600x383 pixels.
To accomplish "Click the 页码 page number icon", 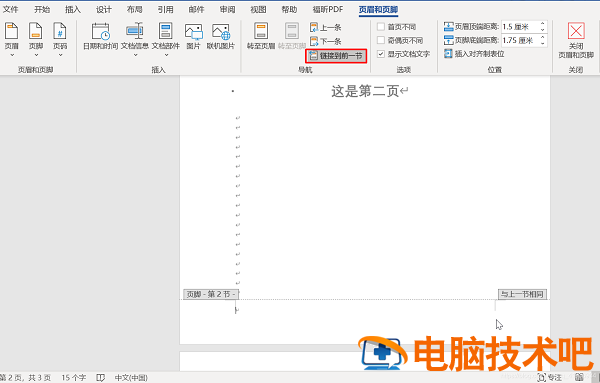I will tap(60, 31).
